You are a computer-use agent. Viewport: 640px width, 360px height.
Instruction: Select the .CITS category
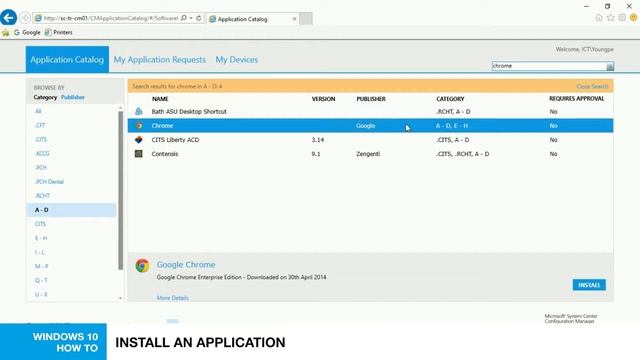pos(41,140)
